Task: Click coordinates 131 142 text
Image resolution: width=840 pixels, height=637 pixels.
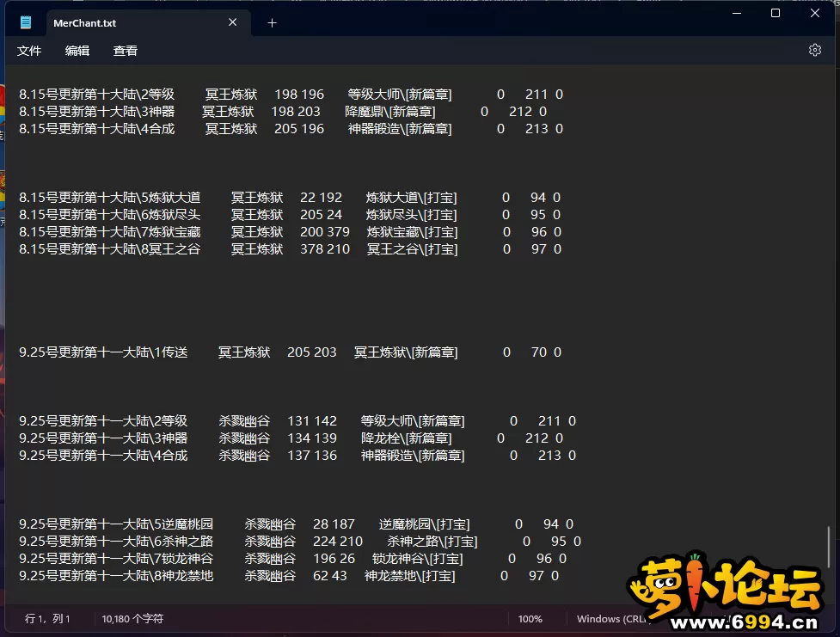Action: [312, 421]
